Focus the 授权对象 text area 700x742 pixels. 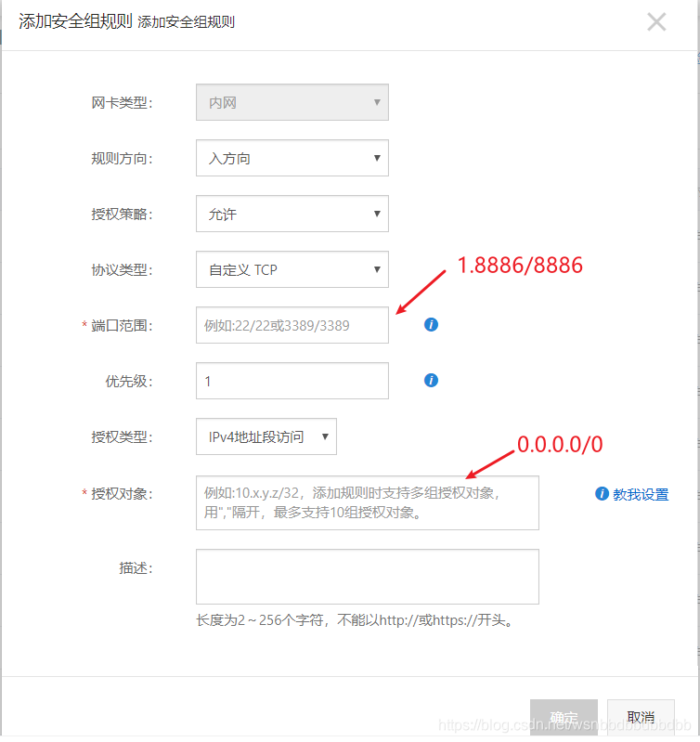pos(368,503)
